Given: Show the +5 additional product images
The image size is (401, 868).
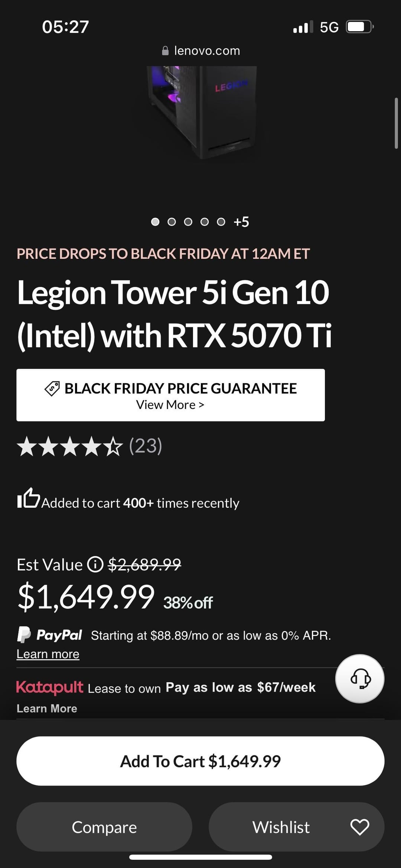Looking at the screenshot, I should pos(241,222).
